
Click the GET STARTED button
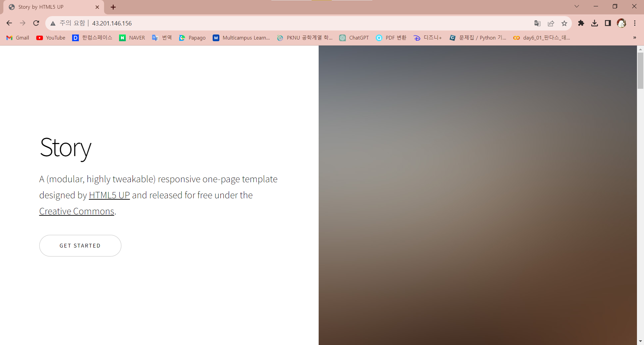pos(80,246)
